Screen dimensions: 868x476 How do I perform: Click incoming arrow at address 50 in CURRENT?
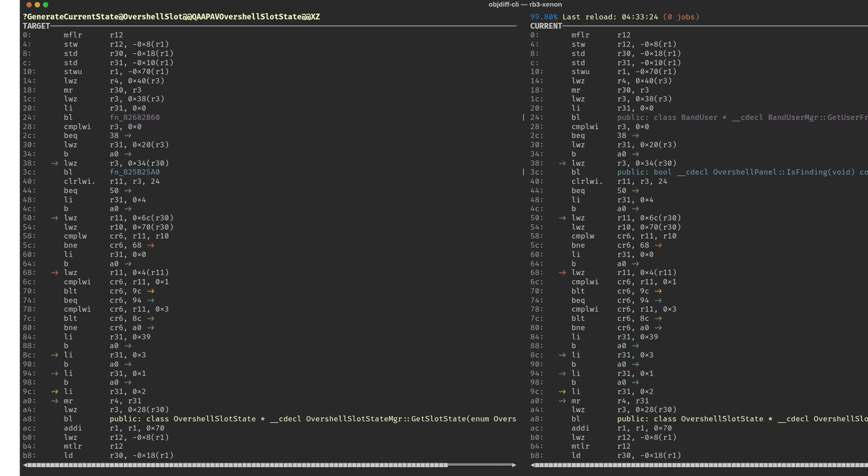[x=562, y=218]
